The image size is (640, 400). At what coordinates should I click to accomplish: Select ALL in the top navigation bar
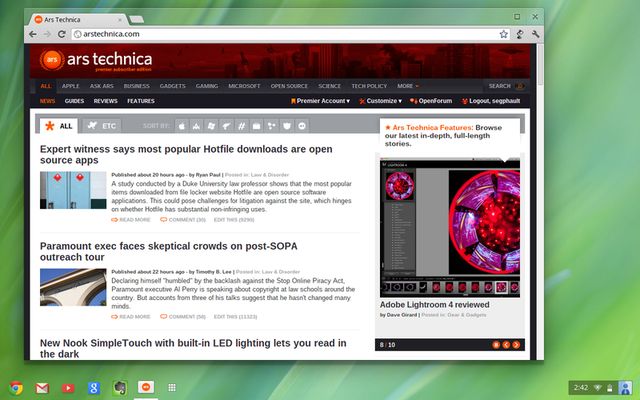(x=46, y=86)
